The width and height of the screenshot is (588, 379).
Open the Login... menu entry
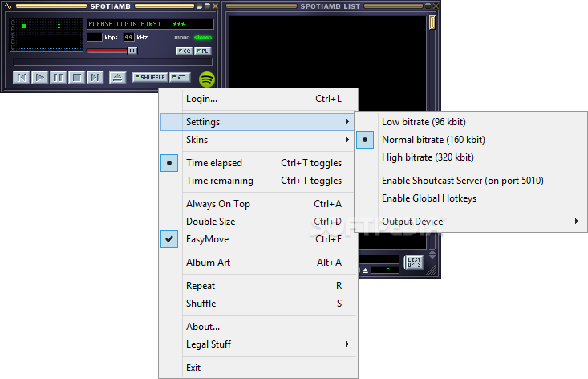(259, 99)
